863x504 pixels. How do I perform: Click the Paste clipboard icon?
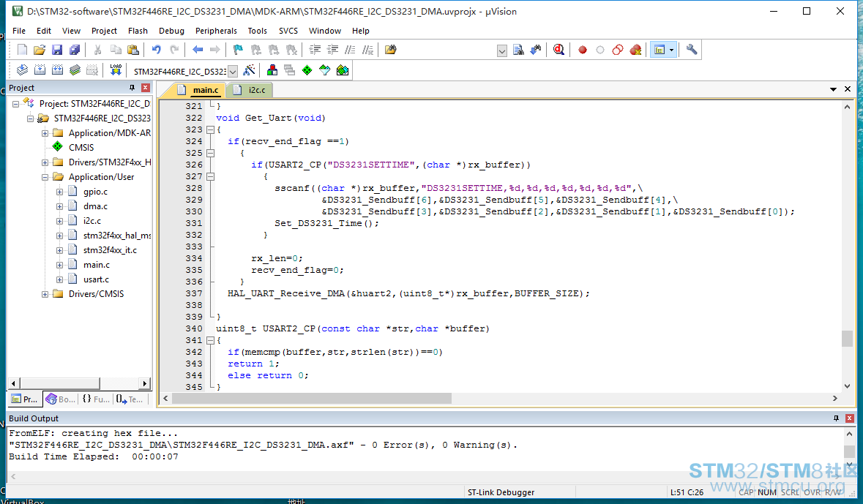(132, 50)
